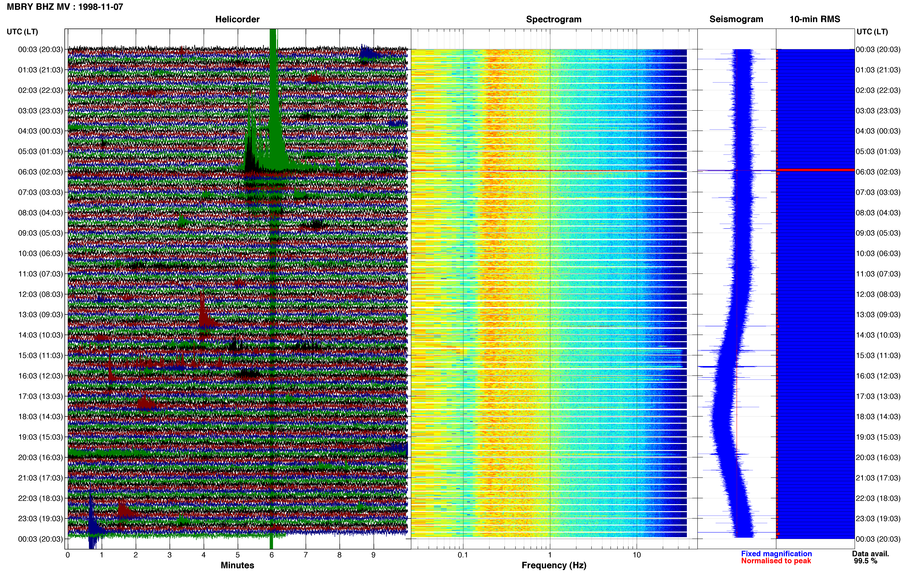Click minute tick label 6 on helicorder
This screenshot has width=924, height=578.
point(272,555)
